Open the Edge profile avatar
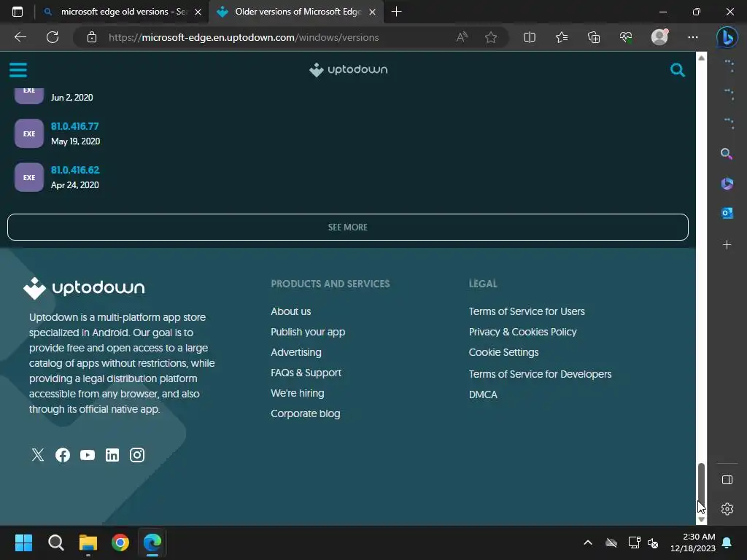The width and height of the screenshot is (747, 560). (659, 37)
